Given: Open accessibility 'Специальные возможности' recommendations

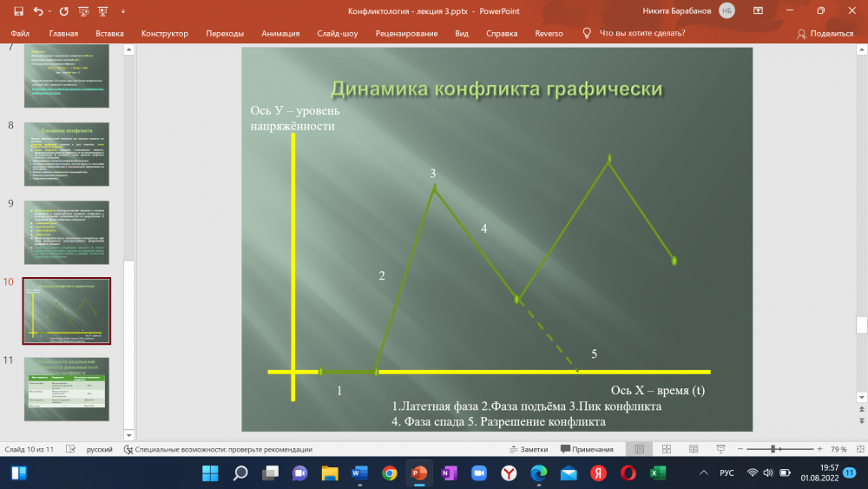Looking at the screenshot, I should (x=218, y=449).
